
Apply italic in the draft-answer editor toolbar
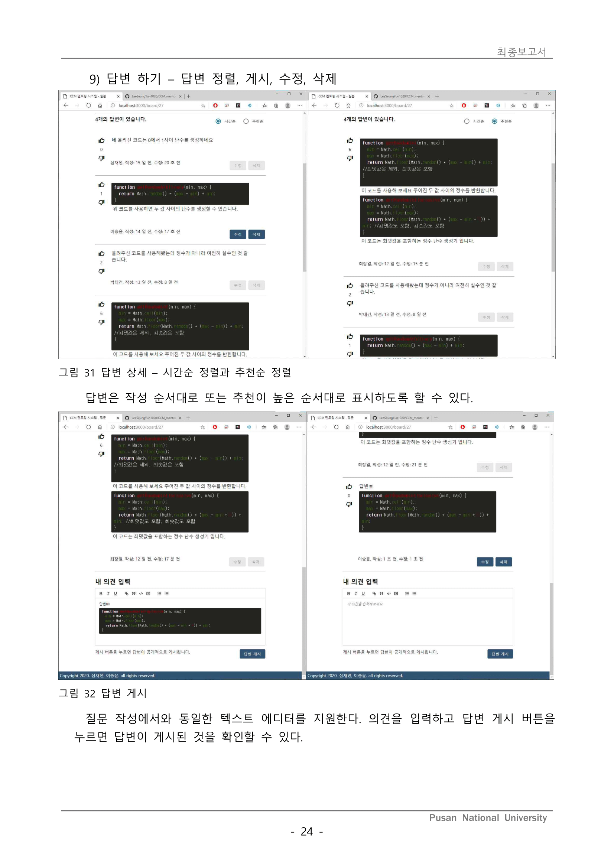pos(108,594)
